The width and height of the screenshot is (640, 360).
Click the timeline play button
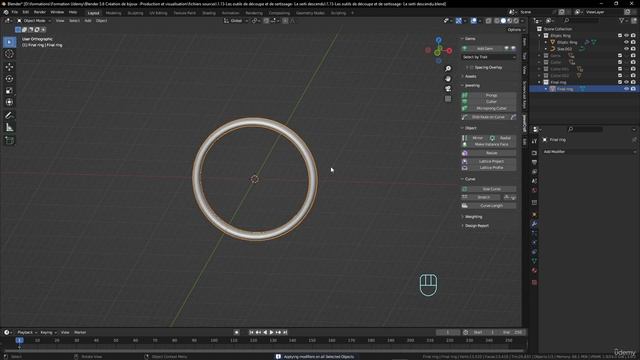(x=271, y=332)
